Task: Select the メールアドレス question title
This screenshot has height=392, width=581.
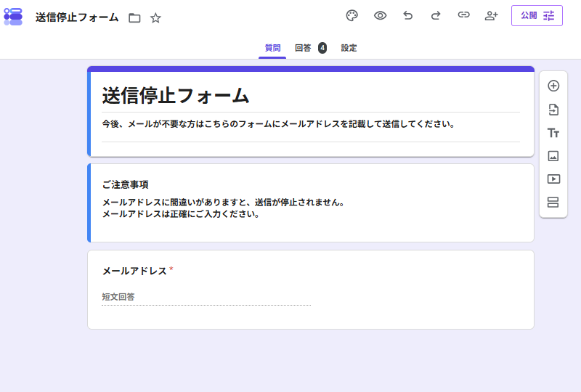Action: point(134,271)
